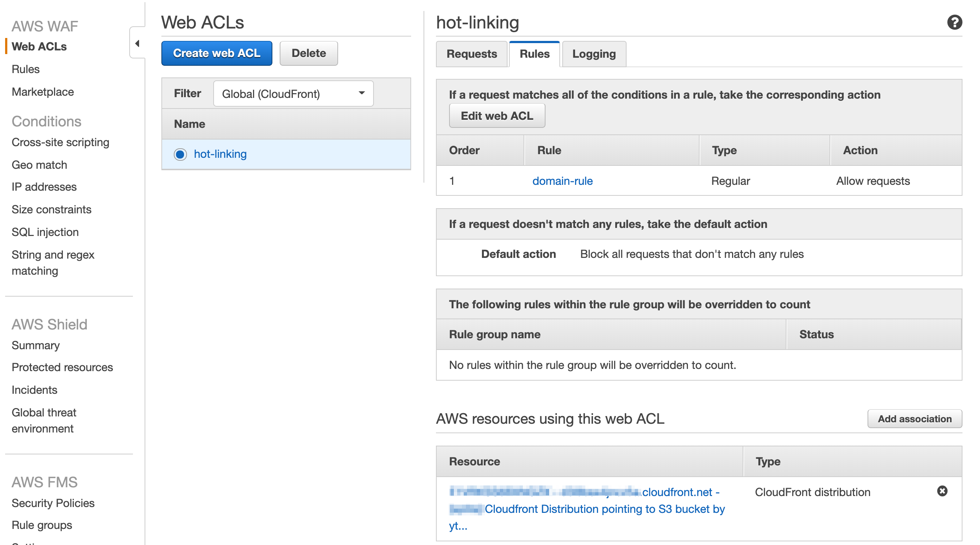Click the Add association button
The height and width of the screenshot is (545, 980).
915,419
